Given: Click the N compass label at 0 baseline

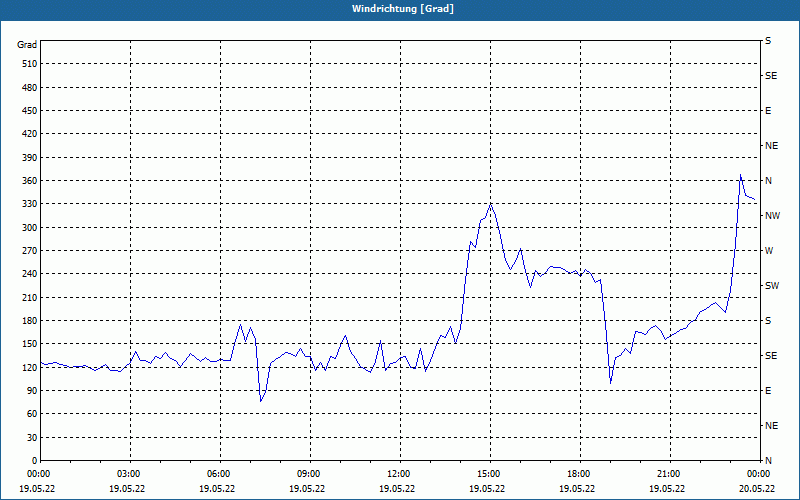Looking at the screenshot, I should 768,461.
